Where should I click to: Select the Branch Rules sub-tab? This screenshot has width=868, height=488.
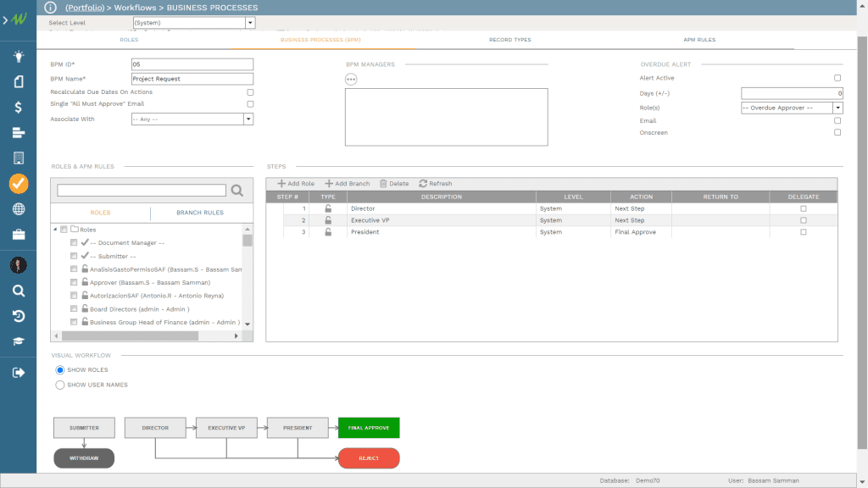pos(200,213)
